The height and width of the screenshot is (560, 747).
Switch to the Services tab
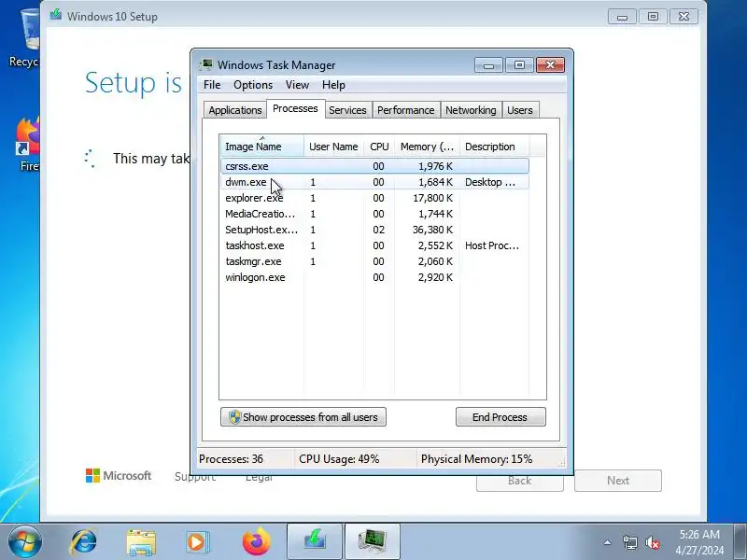point(347,110)
